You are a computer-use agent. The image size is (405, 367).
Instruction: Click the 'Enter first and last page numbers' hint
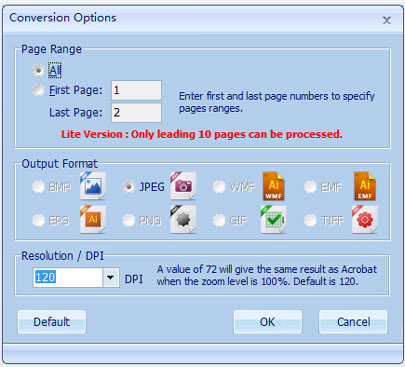pos(277,102)
